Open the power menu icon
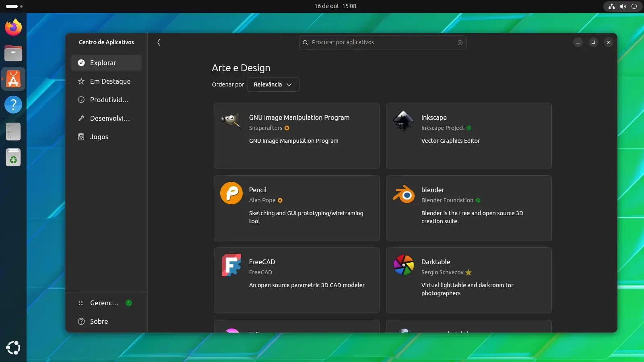Screen dimensions: 644x362 (x=634, y=6)
